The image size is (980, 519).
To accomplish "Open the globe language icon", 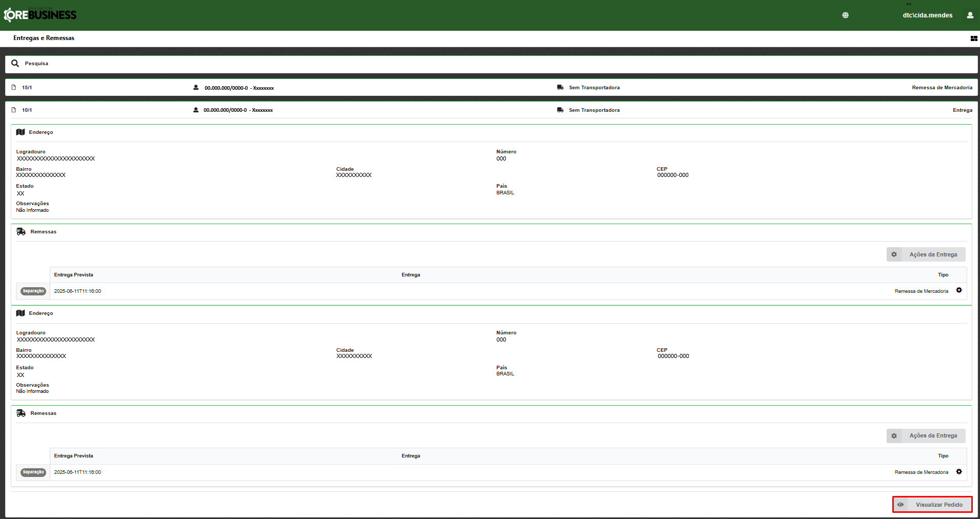I will (x=845, y=15).
